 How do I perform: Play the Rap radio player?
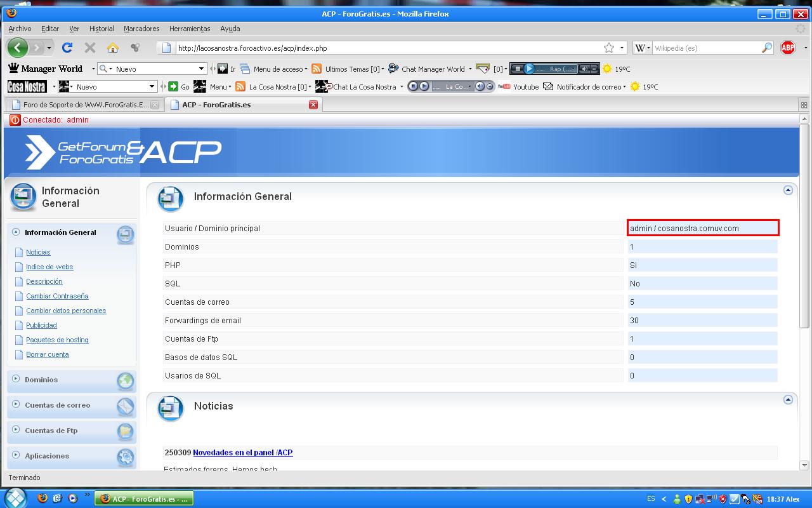pyautogui.click(x=529, y=69)
